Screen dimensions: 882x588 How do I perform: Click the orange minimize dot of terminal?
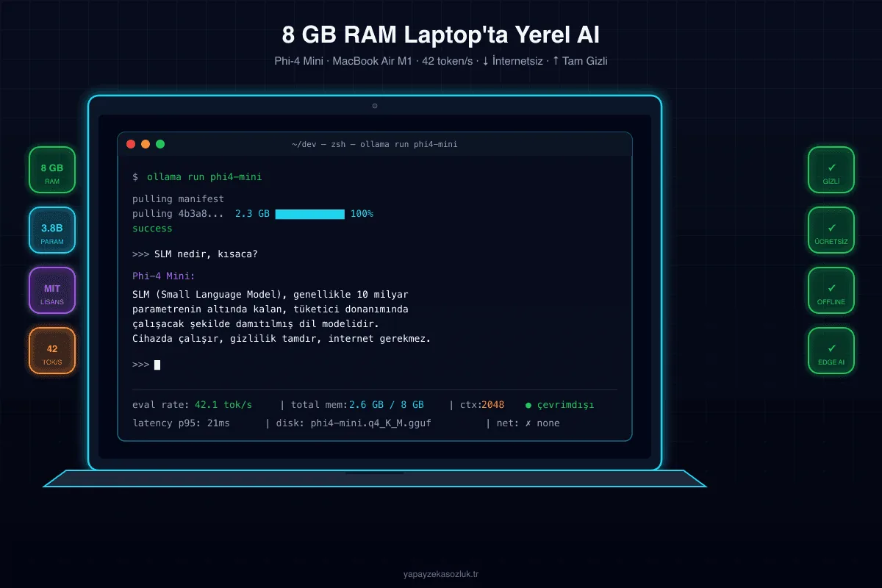[146, 144]
